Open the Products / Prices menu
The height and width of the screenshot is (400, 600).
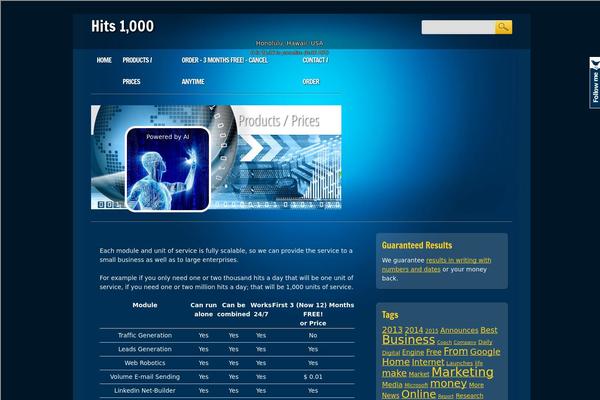coord(137,71)
